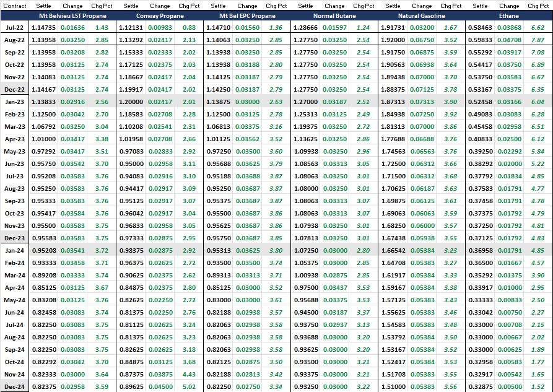
Task: Click the Jul-23 contract label
Action: pyautogui.click(x=14, y=176)
